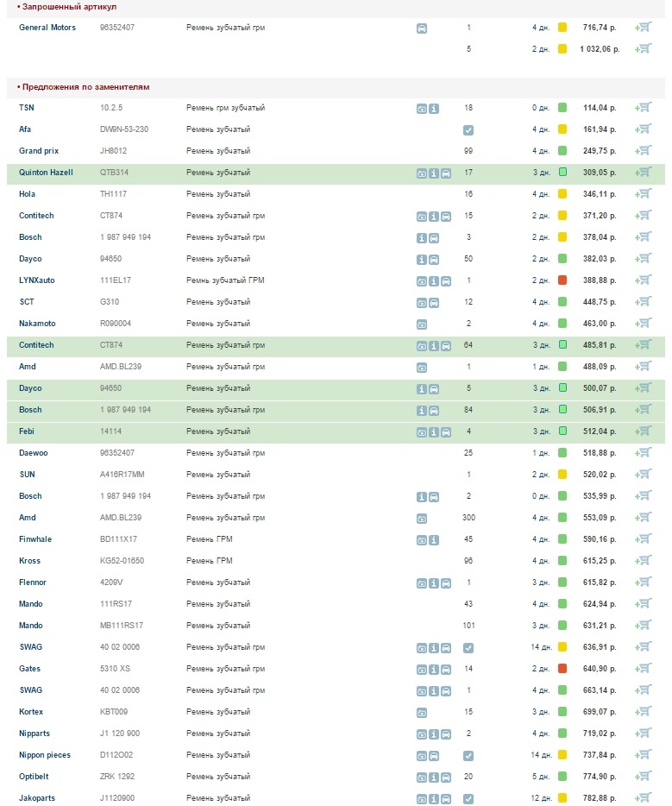This screenshot has width=672, height=806.
Task: Open the car icon in General Motors row
Action: (x=421, y=28)
